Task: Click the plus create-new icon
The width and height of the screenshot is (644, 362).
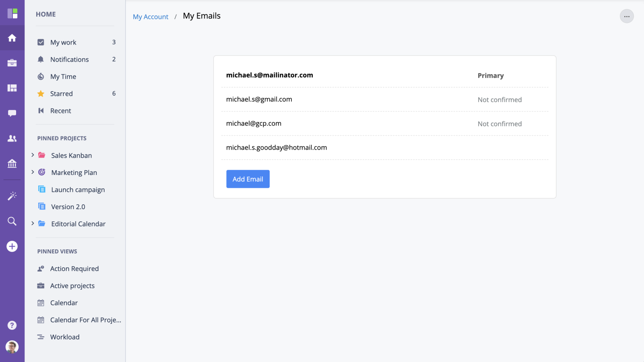Action: tap(12, 246)
